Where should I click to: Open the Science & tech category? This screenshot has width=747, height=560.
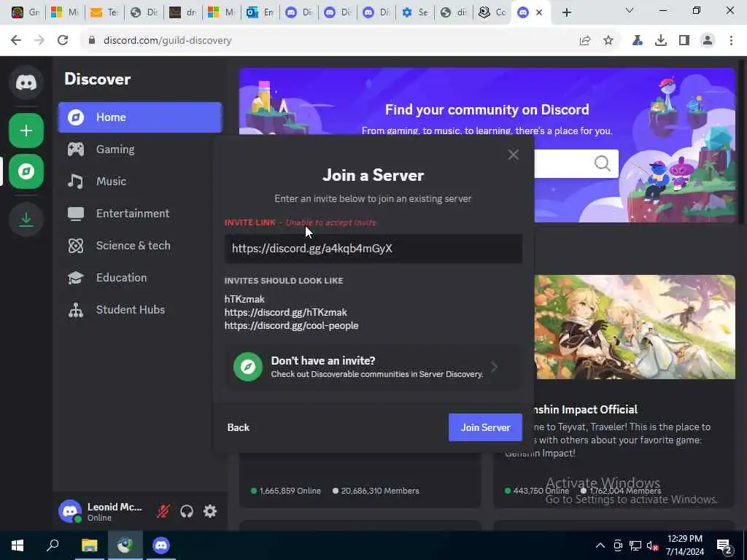[140, 246]
